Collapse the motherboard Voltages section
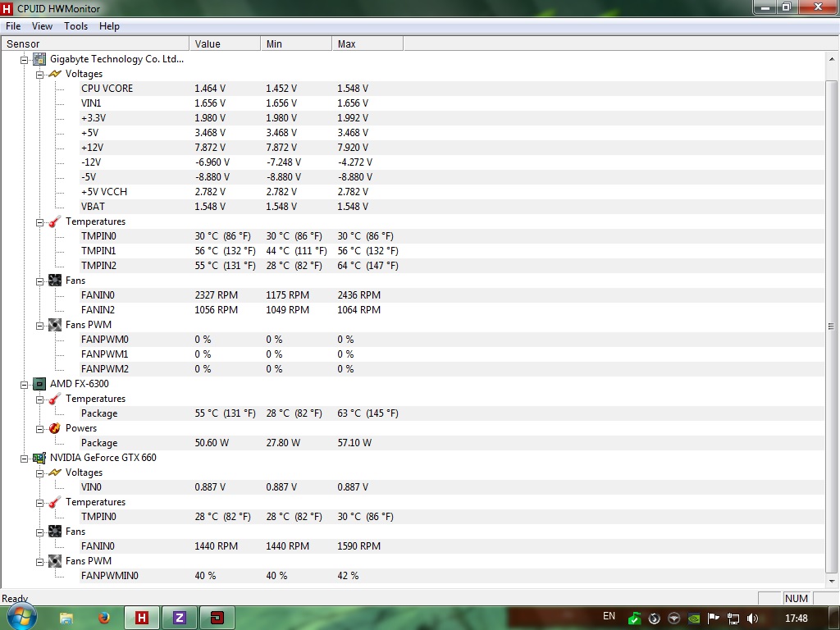 [39, 75]
